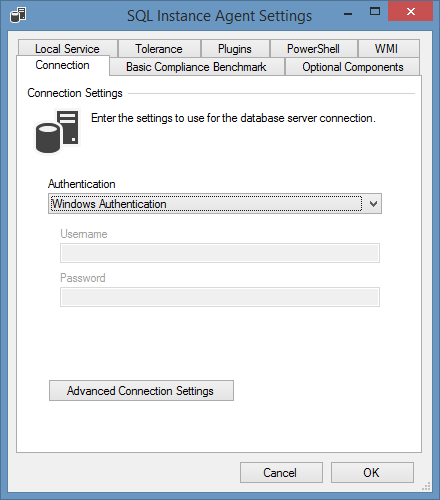Switch to the PowerShell tab
440x500 pixels.
click(314, 49)
